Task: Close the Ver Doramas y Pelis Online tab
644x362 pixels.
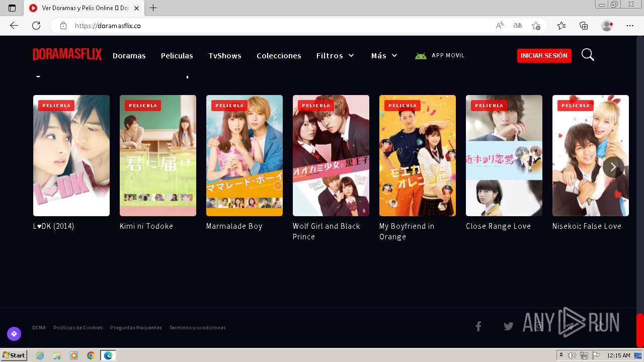Action: pos(136,8)
